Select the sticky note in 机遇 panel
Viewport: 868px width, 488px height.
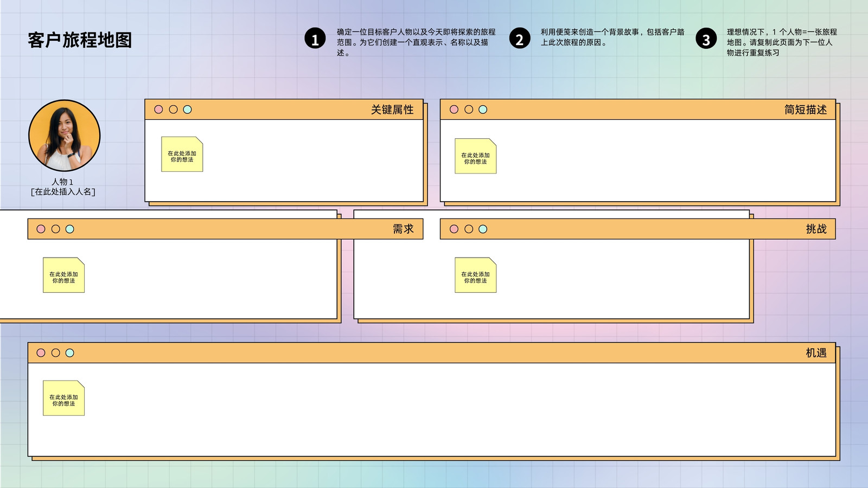point(64,399)
